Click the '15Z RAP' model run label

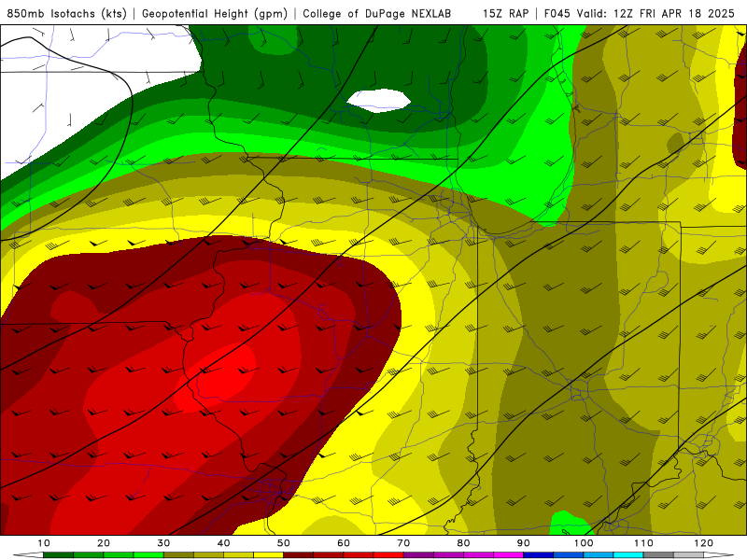pos(506,14)
